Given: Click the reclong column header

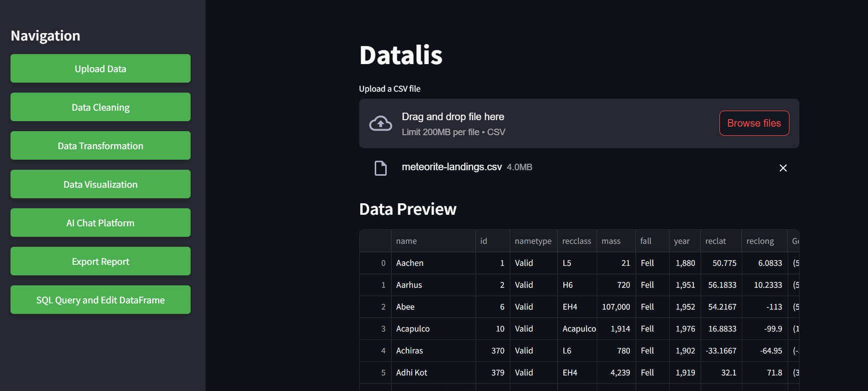Looking at the screenshot, I should click(764, 241).
